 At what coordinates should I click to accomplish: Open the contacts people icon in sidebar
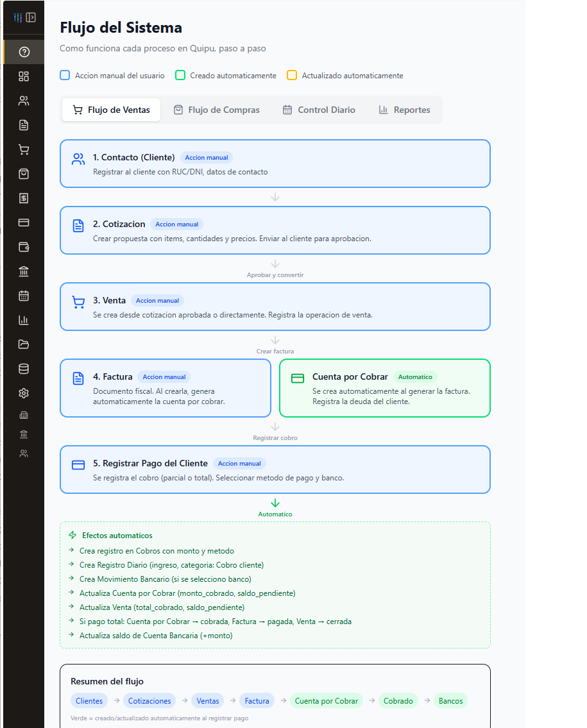[24, 101]
